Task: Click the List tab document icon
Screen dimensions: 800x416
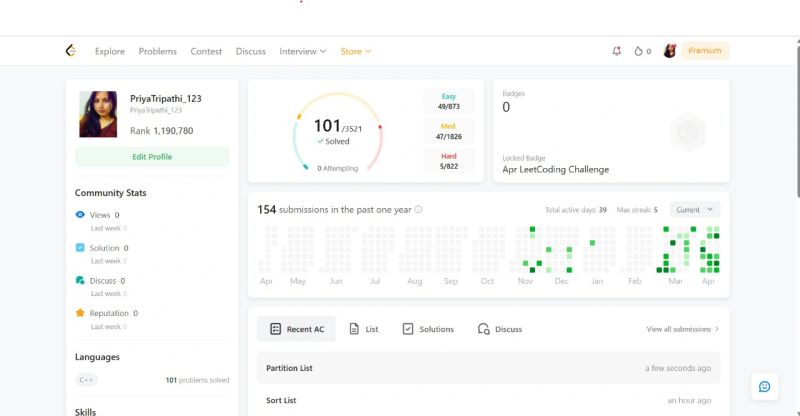Action: coord(354,329)
